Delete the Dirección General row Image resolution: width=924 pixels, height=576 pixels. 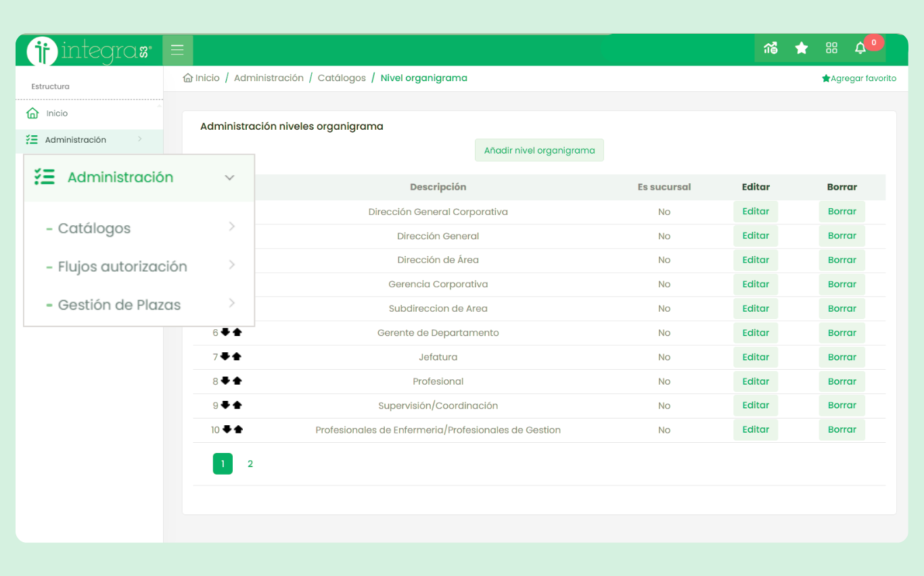coord(841,236)
